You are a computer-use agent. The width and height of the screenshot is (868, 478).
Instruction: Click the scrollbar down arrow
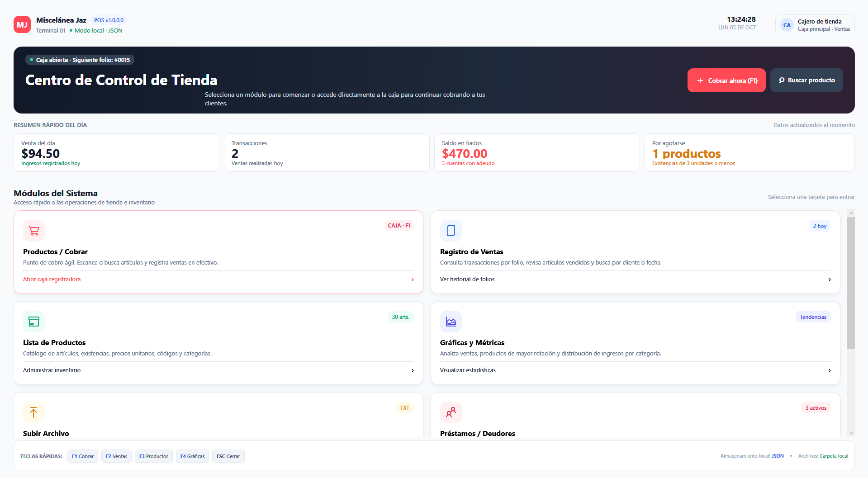851,433
